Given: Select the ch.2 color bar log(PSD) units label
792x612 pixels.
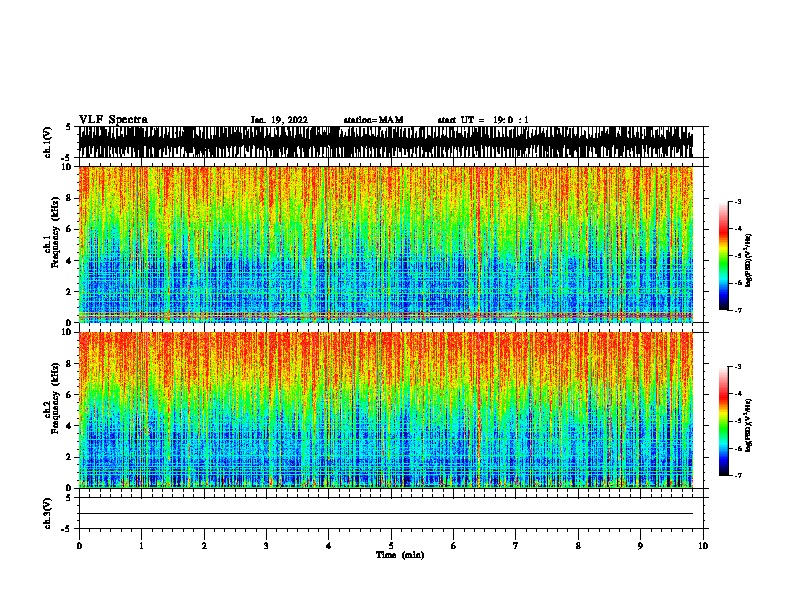Looking at the screenshot, I should [x=748, y=426].
